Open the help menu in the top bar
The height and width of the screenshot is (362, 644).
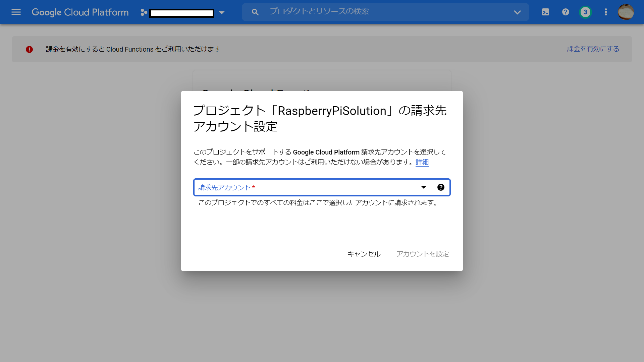tap(566, 12)
